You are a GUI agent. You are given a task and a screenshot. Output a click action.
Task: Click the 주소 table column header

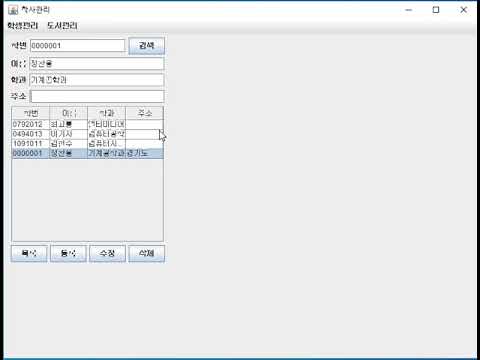[x=145, y=113]
